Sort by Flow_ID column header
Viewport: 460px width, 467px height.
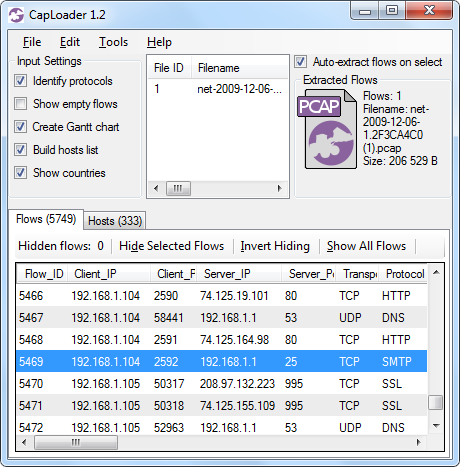point(43,274)
